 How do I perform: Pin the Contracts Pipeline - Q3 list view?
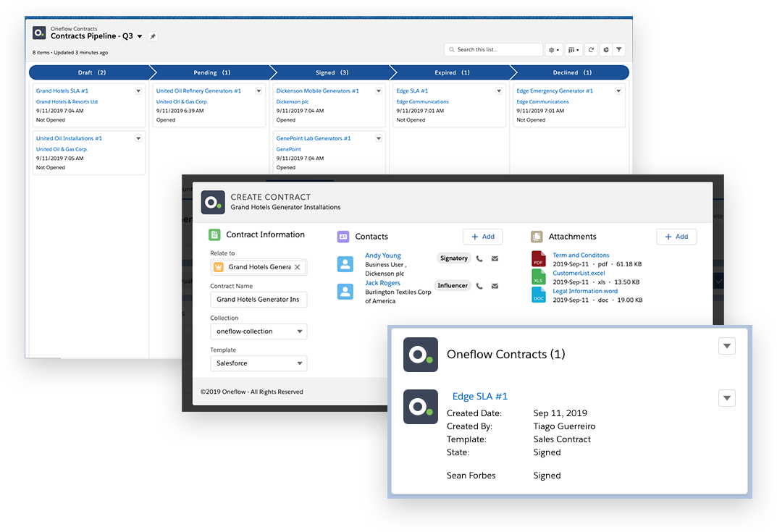152,35
